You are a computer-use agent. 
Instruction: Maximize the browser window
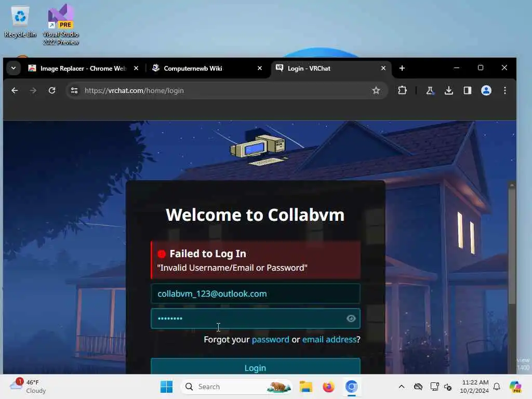click(x=481, y=68)
